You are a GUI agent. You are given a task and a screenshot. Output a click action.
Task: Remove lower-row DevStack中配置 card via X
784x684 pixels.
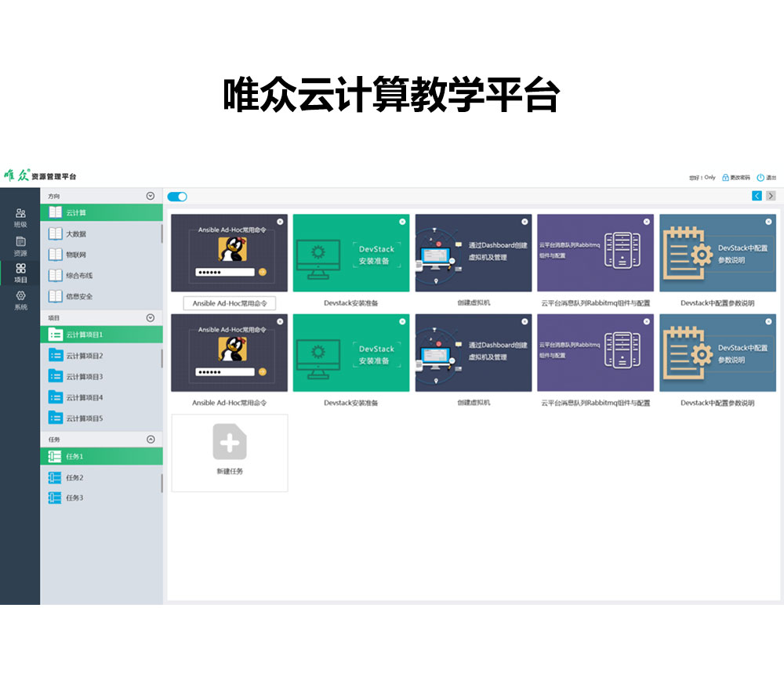768,322
